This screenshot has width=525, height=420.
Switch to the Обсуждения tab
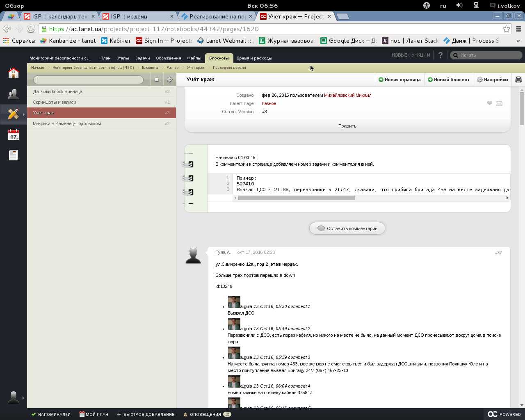[x=169, y=58]
